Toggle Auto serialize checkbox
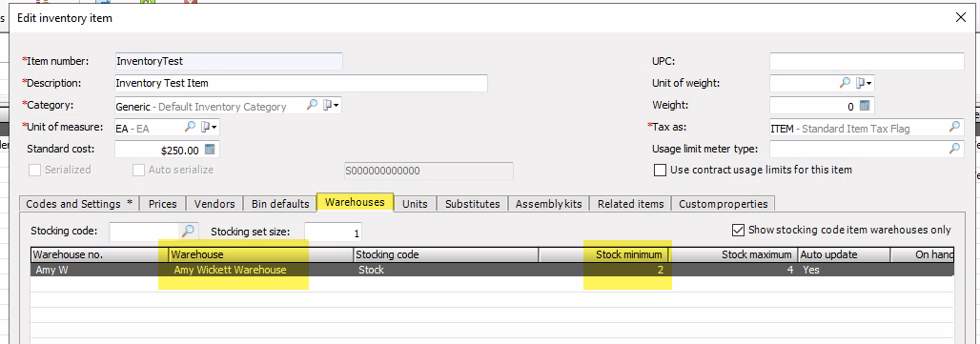Image resolution: width=980 pixels, height=344 pixels. pyautogui.click(x=138, y=170)
